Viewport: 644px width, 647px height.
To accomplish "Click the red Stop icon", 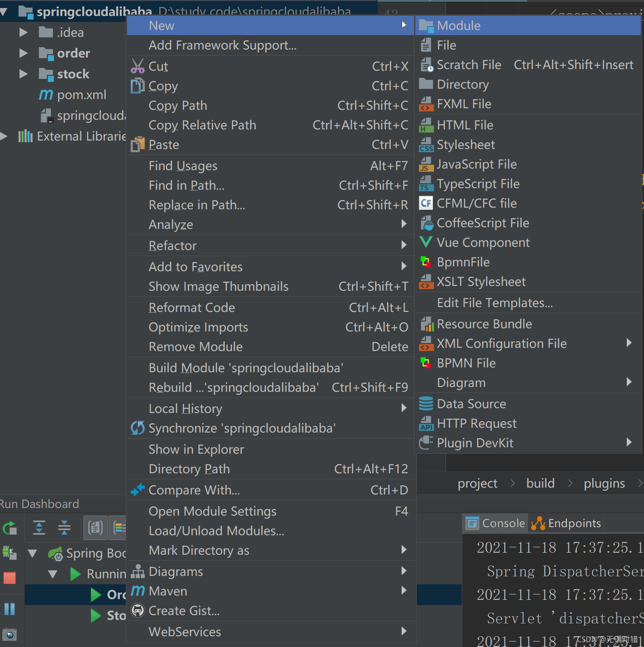I will 10,578.
